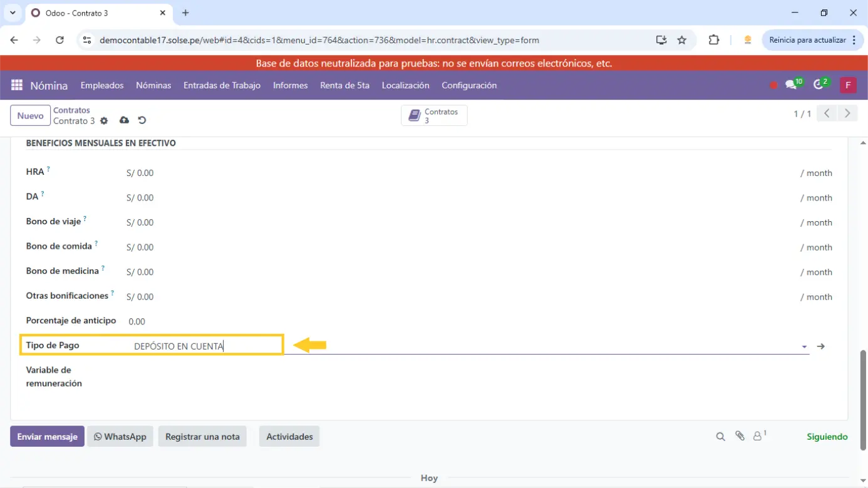This screenshot has width=868, height=488.
Task: Open the Empleados menu
Action: (102, 85)
